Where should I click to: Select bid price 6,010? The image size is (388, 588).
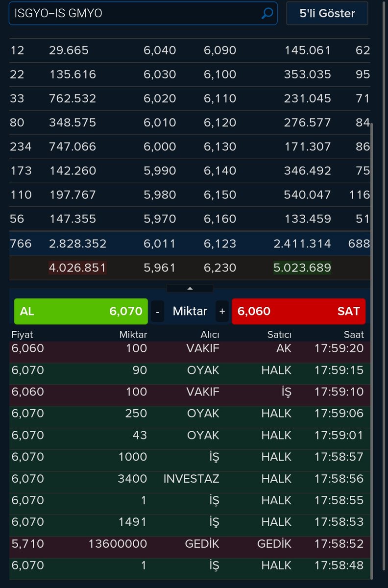coord(160,122)
